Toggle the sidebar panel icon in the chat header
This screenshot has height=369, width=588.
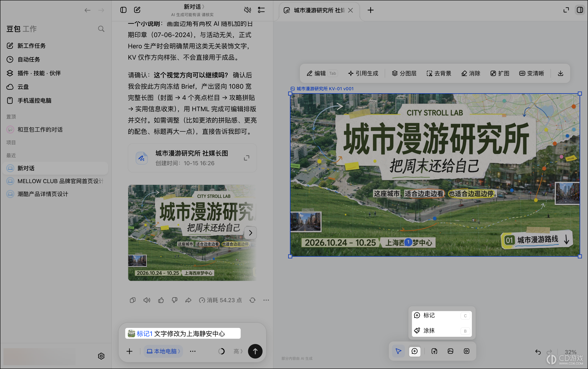pos(123,10)
